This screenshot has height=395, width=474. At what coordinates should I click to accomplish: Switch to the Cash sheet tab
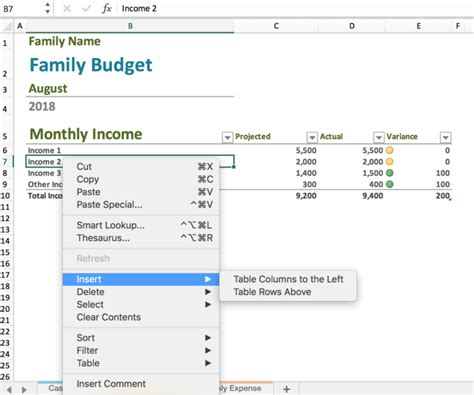(51, 388)
